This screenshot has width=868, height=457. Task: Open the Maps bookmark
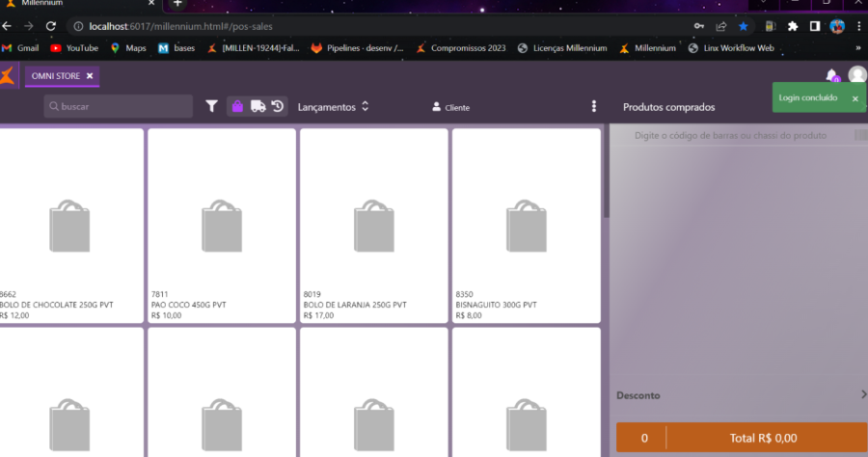pos(128,48)
